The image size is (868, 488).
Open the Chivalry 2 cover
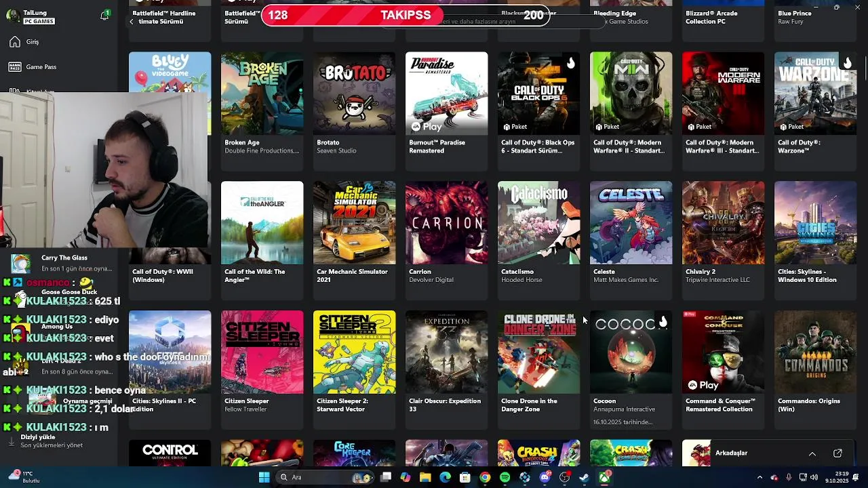(x=723, y=223)
